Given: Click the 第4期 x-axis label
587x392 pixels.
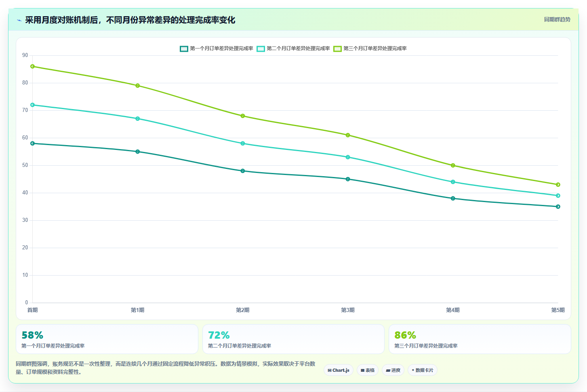Looking at the screenshot, I should pyautogui.click(x=453, y=310).
